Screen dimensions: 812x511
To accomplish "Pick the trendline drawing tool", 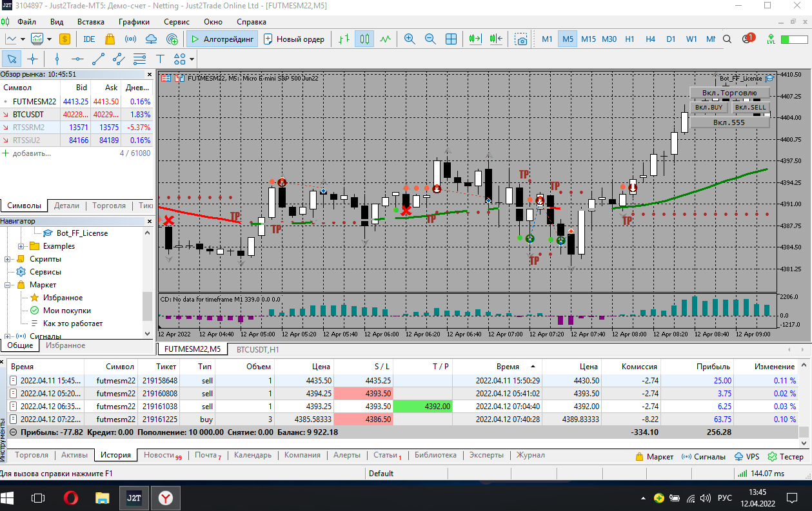I will 98,59.
